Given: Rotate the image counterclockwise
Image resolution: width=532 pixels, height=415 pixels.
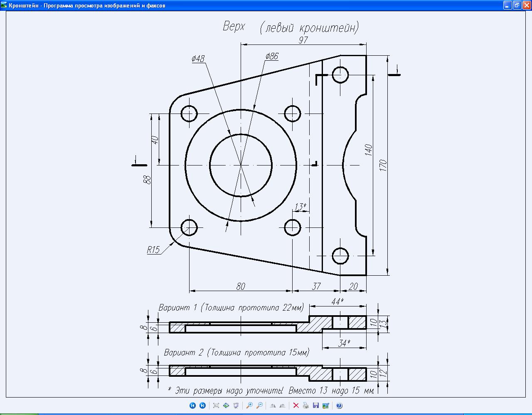Looking at the screenshot, I should coord(283,405).
